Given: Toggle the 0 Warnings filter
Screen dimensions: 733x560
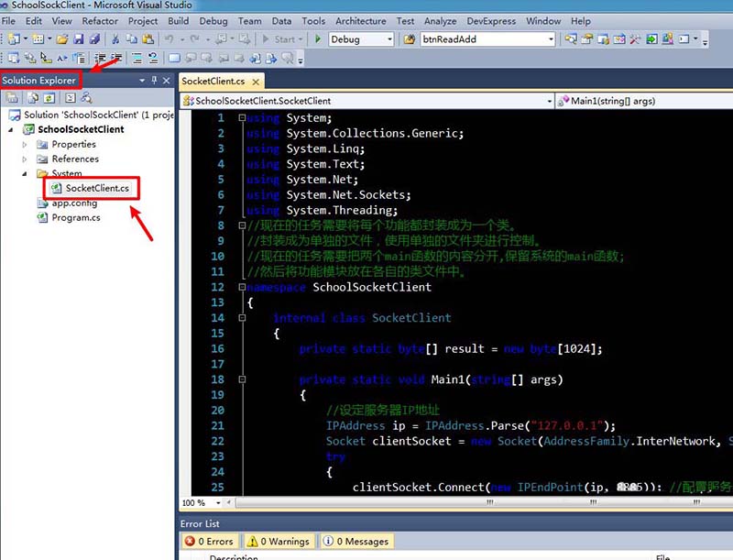Looking at the screenshot, I should 279,542.
